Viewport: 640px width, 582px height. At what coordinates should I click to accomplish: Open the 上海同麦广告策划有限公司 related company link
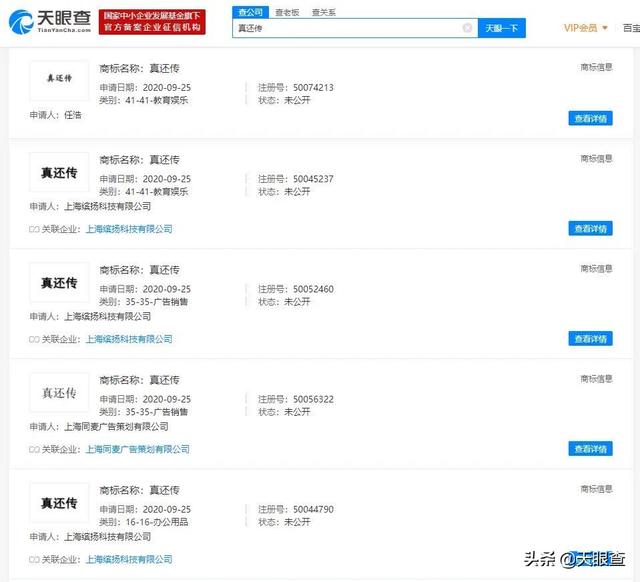tap(138, 449)
